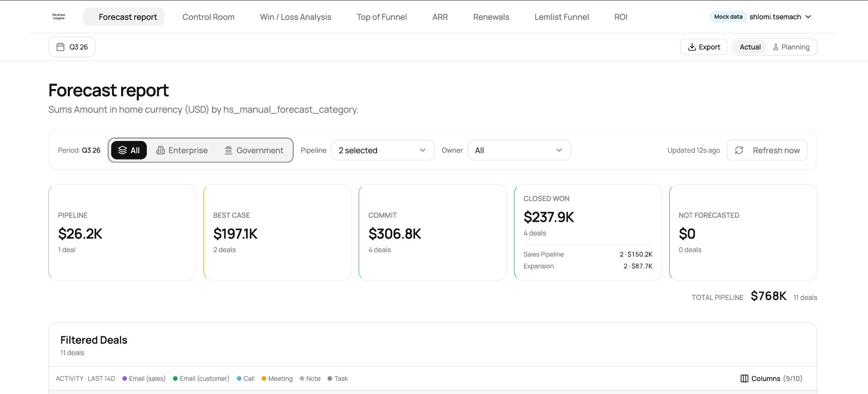This screenshot has height=394, width=868.
Task: Open the Columns (9/10) selector
Action: [771, 379]
